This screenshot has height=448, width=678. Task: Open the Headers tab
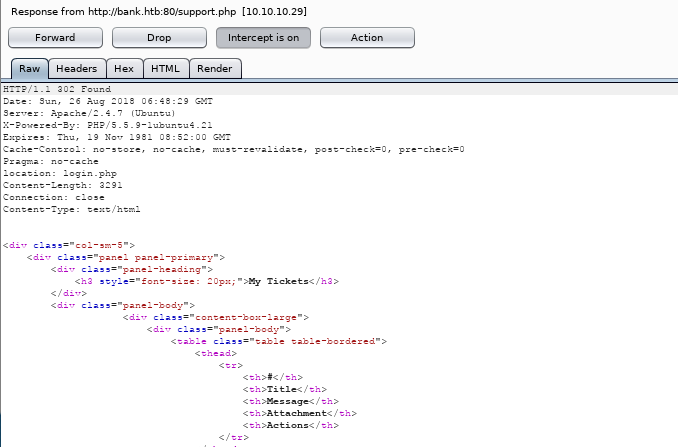76,69
